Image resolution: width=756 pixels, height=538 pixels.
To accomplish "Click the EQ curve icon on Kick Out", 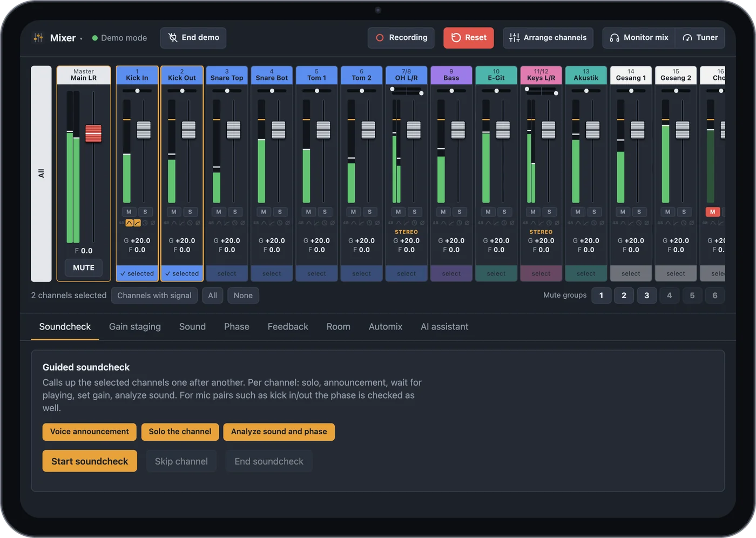I will point(174,223).
